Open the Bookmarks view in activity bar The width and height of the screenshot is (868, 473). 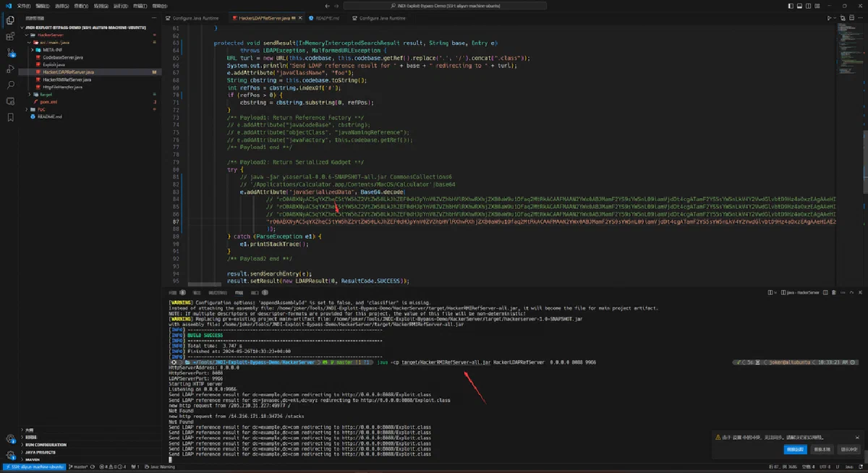[9, 117]
